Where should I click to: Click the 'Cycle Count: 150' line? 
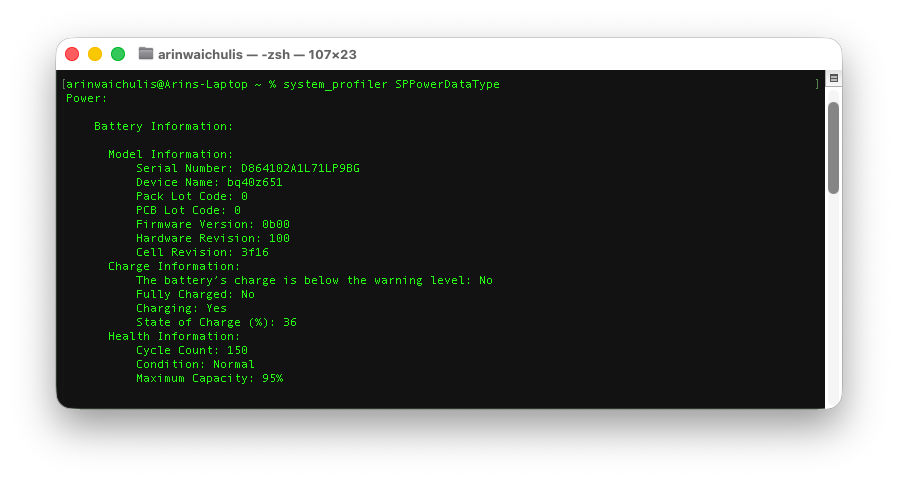click(191, 350)
